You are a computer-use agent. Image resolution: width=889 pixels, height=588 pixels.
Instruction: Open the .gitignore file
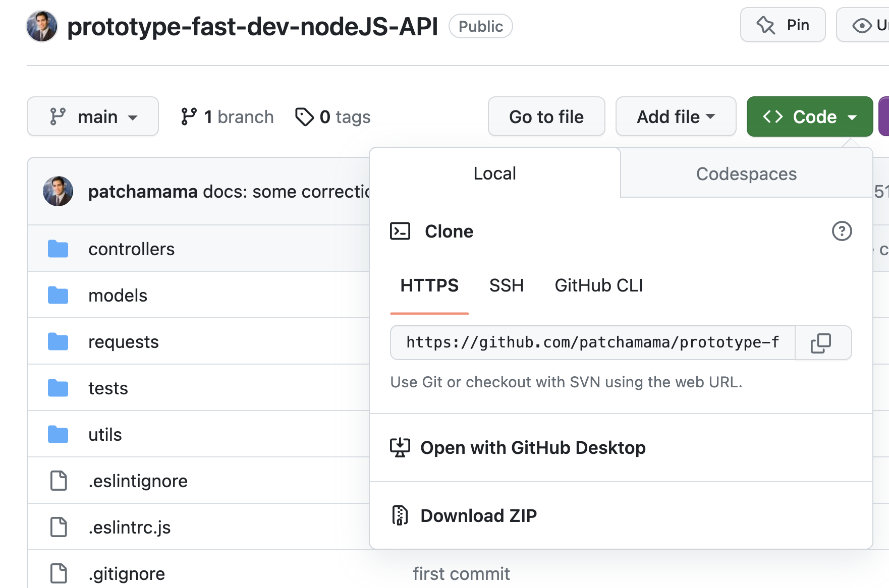[x=127, y=574]
